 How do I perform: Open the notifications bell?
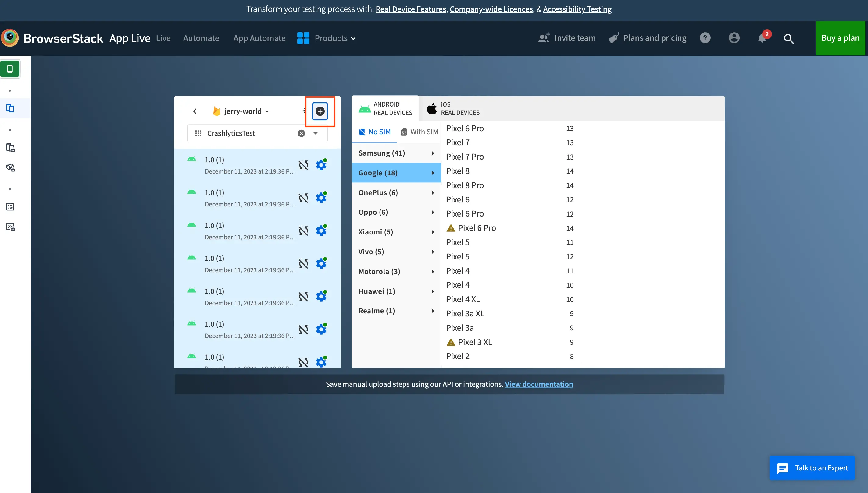click(762, 38)
